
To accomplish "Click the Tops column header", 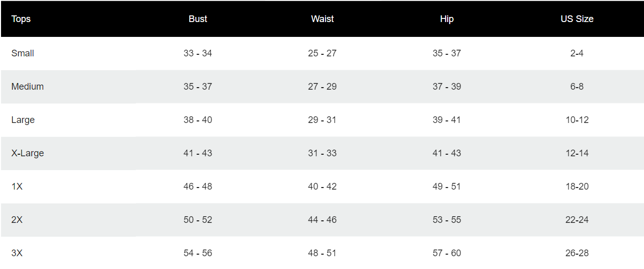I will (x=21, y=19).
